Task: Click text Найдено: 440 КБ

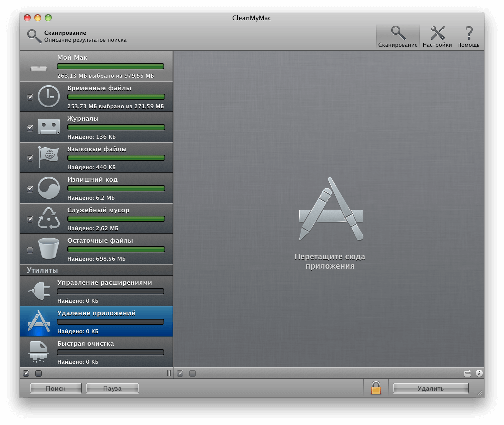Action: (x=91, y=167)
